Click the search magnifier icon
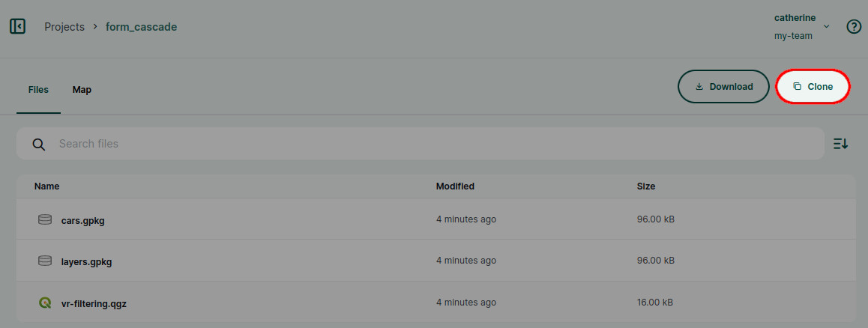The image size is (868, 328). [x=38, y=145]
